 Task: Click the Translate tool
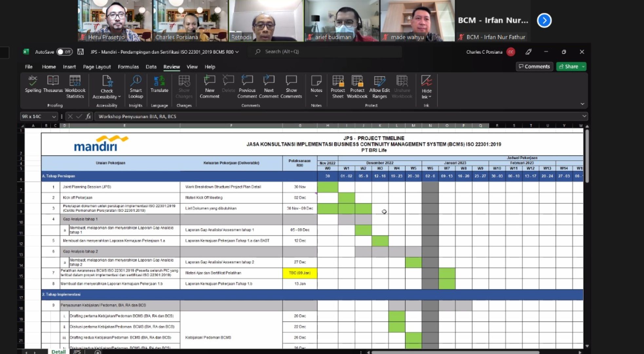(159, 84)
